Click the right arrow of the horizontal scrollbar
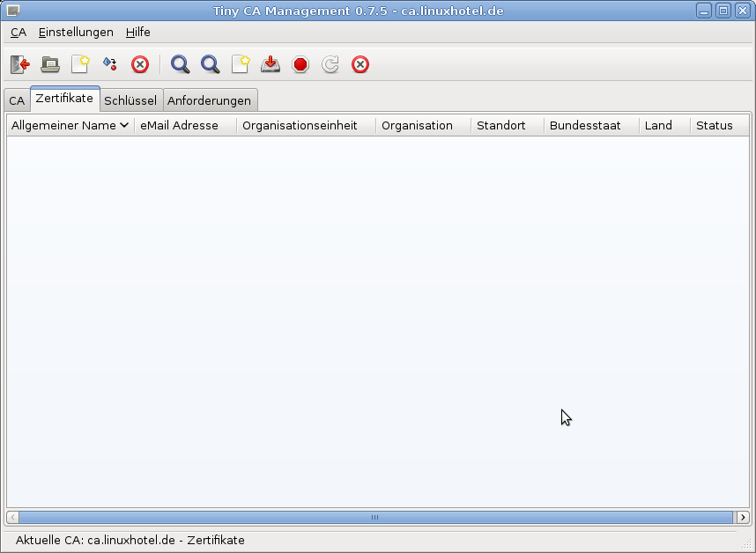 click(745, 518)
